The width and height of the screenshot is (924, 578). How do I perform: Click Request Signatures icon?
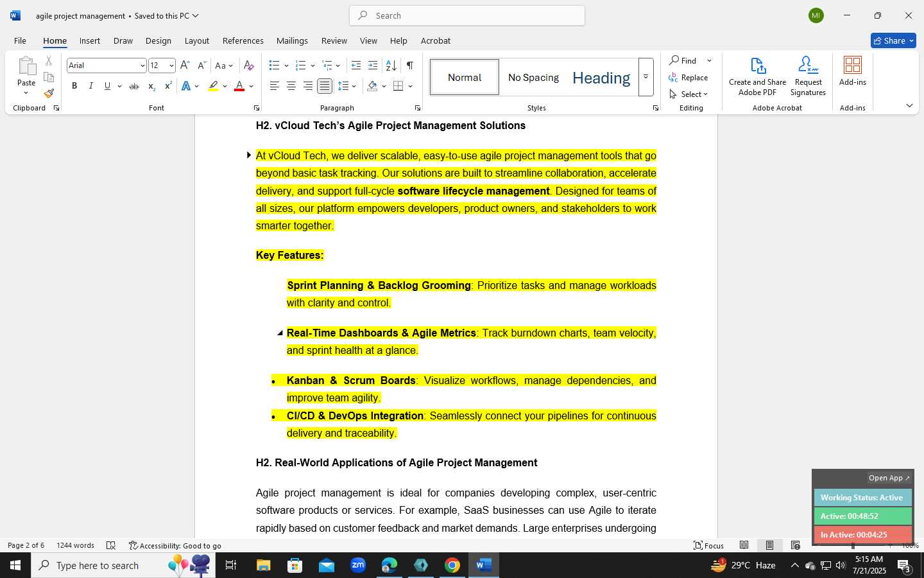coord(808,76)
